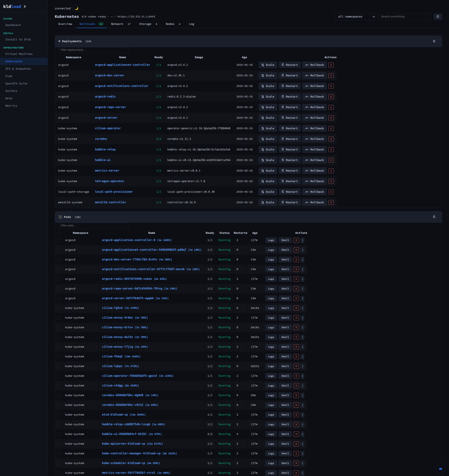Delete pod argocd-application-controller-0 with red X
The height and width of the screenshot is (476, 449).
[296, 240]
